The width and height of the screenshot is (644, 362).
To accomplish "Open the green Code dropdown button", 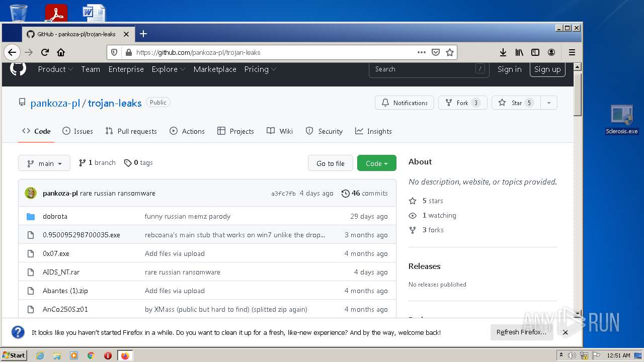I will click(x=377, y=163).
